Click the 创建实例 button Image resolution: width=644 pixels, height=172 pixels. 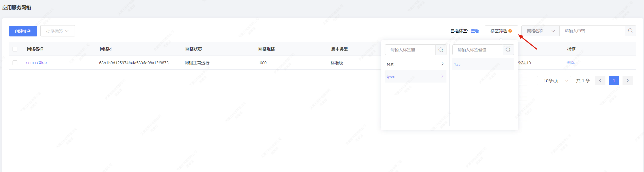23,31
